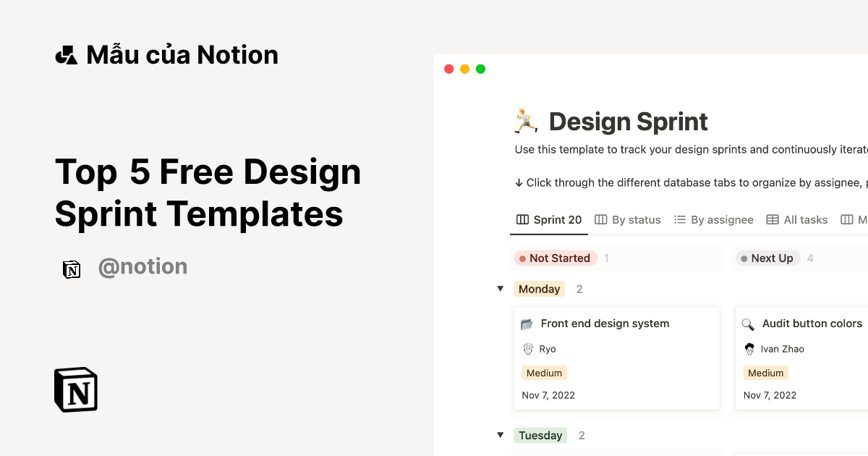The image size is (868, 456).
Task: Click the runner emoji beside Design Sprint title
Action: tap(525, 121)
